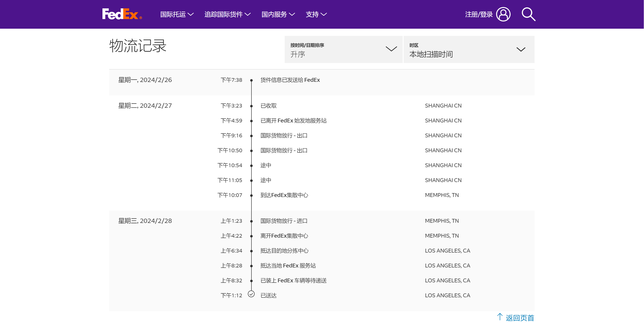Click time 上午8:28
Image resolution: width=644 pixels, height=323 pixels.
coord(231,266)
